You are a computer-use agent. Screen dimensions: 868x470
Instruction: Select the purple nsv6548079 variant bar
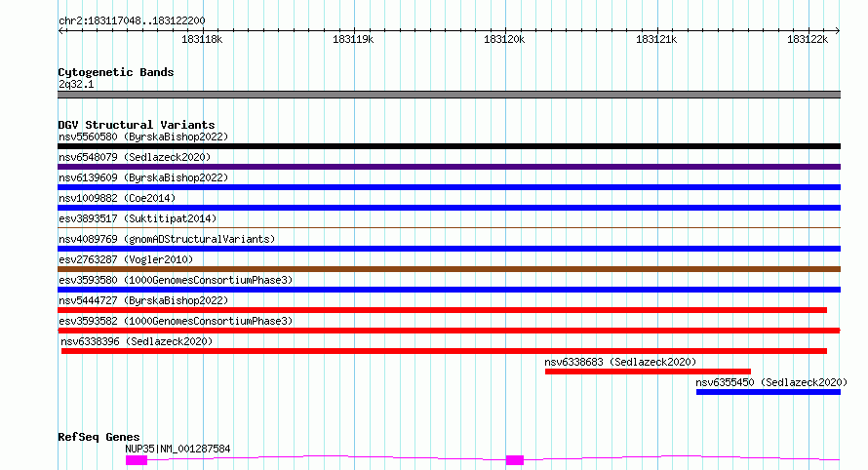point(449,167)
